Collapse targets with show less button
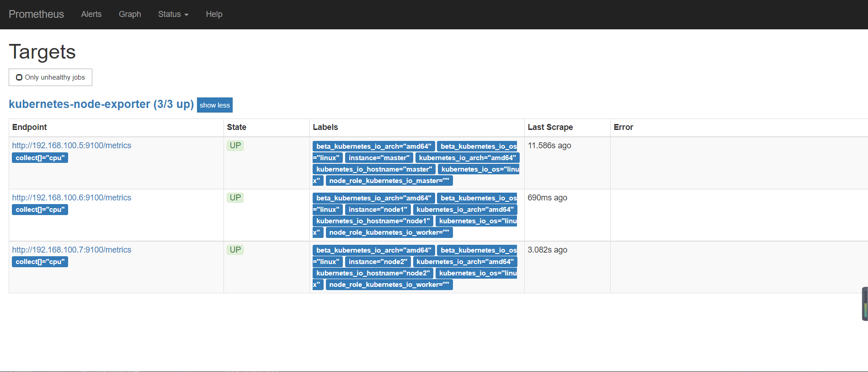868x372 pixels. point(215,105)
